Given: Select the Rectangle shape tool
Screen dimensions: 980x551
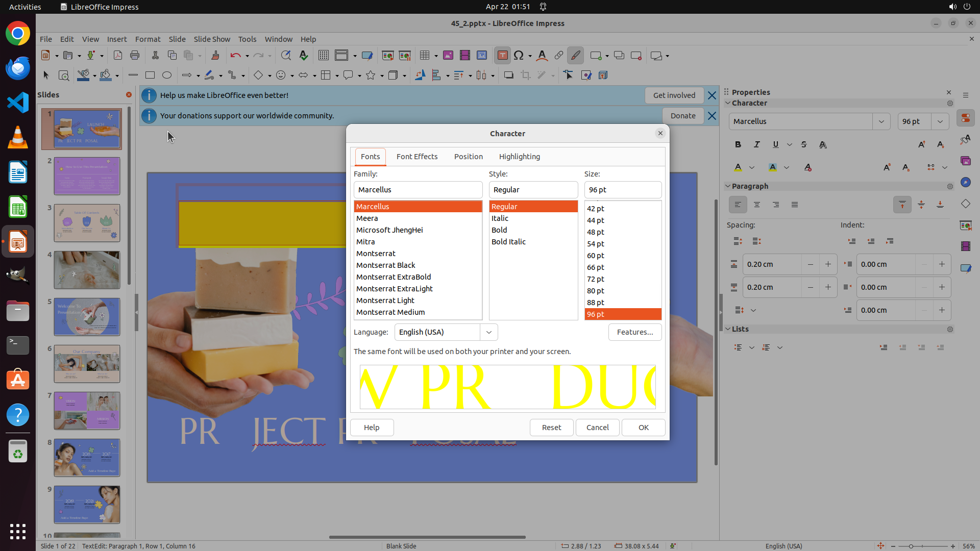Looking at the screenshot, I should (150, 76).
